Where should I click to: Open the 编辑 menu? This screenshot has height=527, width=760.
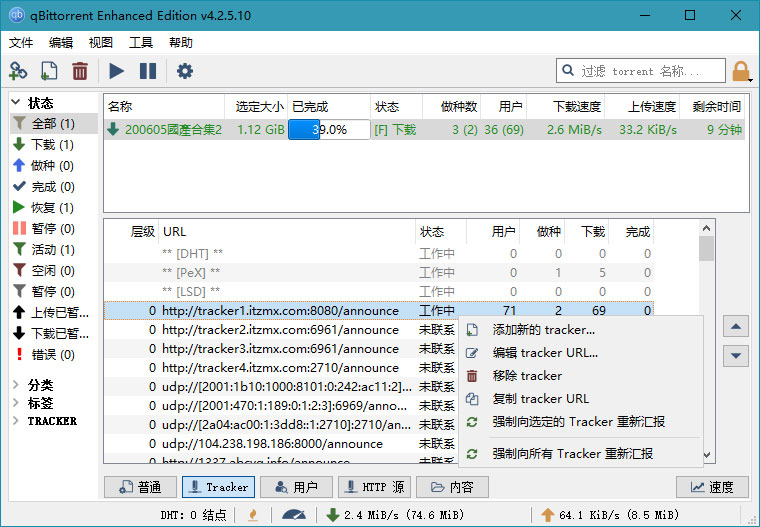(61, 43)
